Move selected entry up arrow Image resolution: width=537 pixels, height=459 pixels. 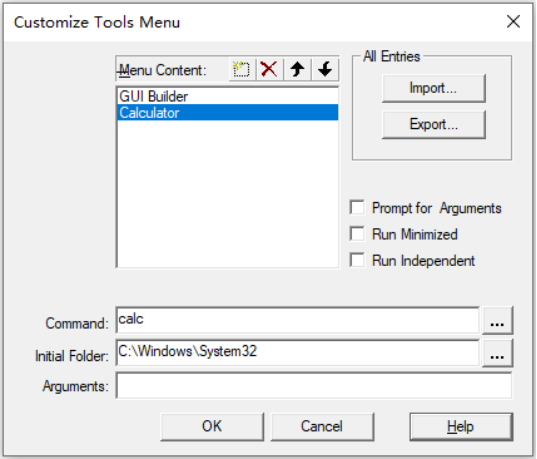(297, 70)
